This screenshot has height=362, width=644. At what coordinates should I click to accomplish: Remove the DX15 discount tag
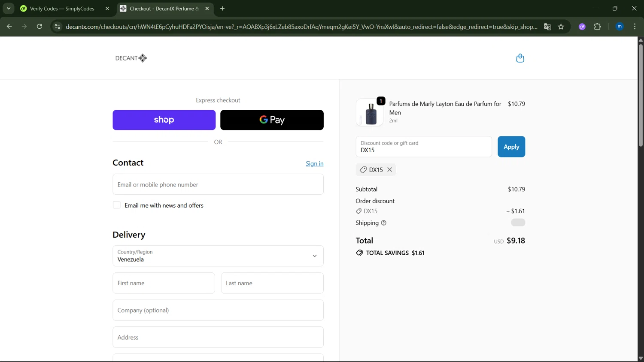point(390,169)
